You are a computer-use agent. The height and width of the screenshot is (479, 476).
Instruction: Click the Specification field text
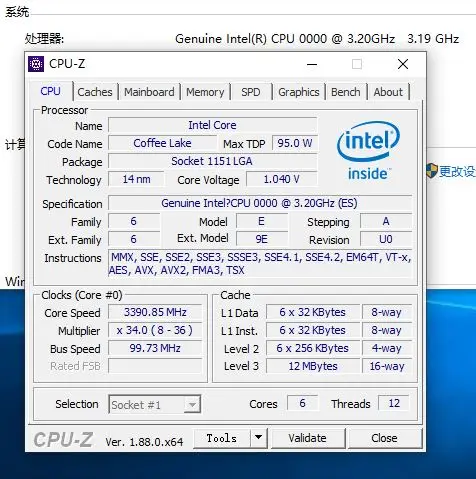coord(260,203)
